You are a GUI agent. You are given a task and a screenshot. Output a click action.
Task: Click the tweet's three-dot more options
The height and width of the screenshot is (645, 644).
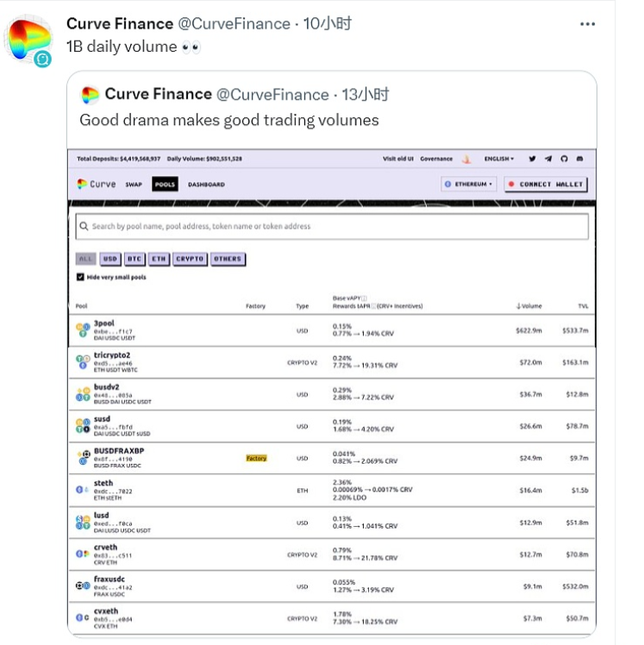click(587, 24)
